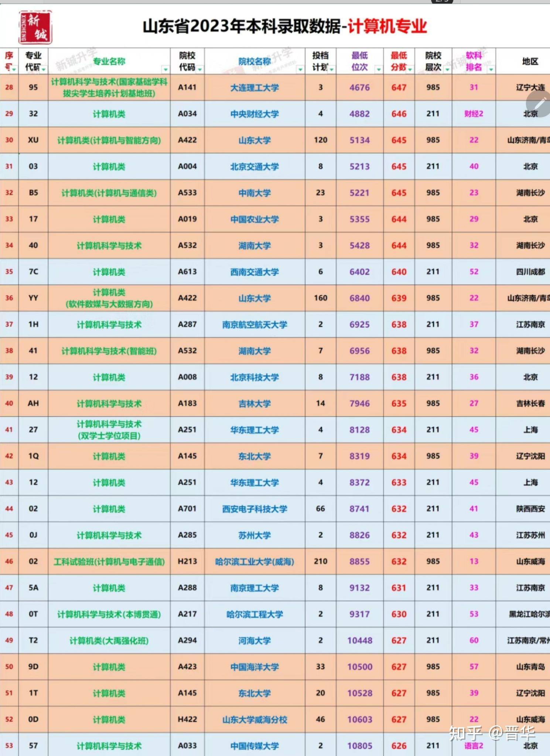Open the 院校代码 column filter dropdown
The image size is (550, 756).
pyautogui.click(x=200, y=69)
